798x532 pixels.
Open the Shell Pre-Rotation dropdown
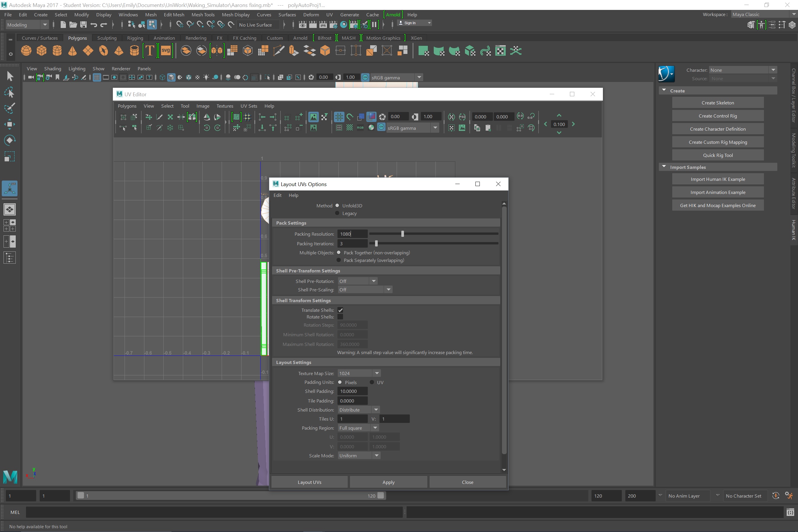(358, 281)
